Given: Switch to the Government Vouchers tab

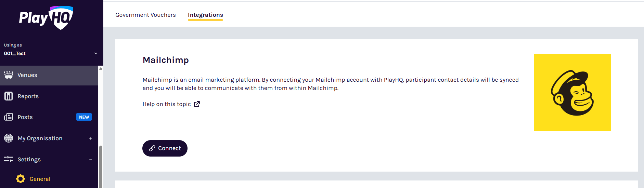Looking at the screenshot, I should 145,15.
